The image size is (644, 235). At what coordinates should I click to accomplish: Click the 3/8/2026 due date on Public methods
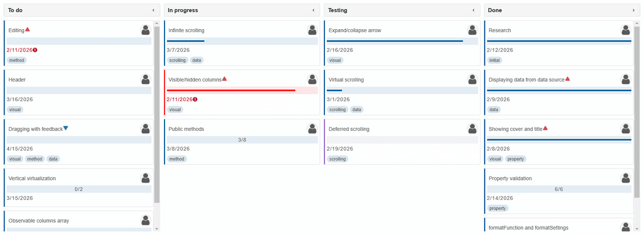click(x=178, y=149)
